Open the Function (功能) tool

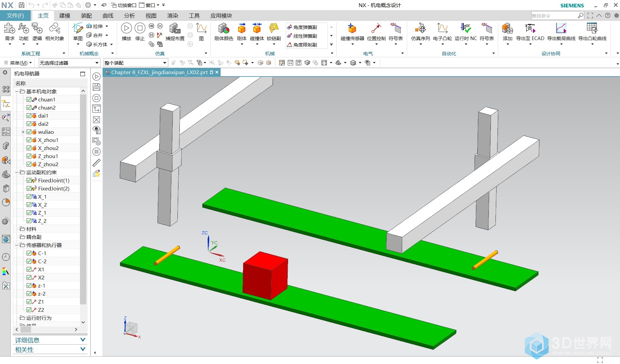23,32
